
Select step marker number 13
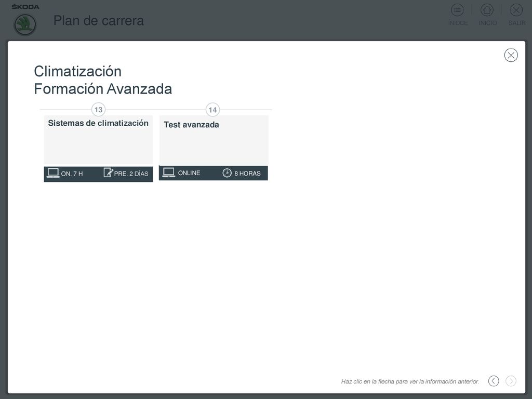click(x=98, y=110)
